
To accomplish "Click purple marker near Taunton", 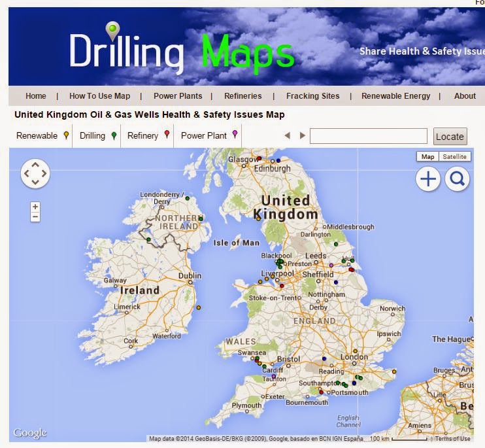I will [273, 376].
